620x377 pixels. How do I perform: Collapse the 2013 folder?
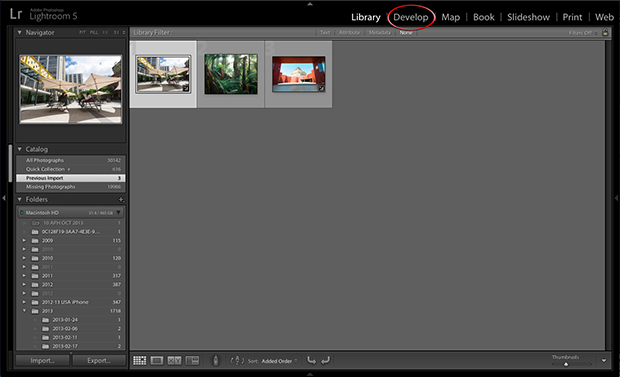click(24, 311)
